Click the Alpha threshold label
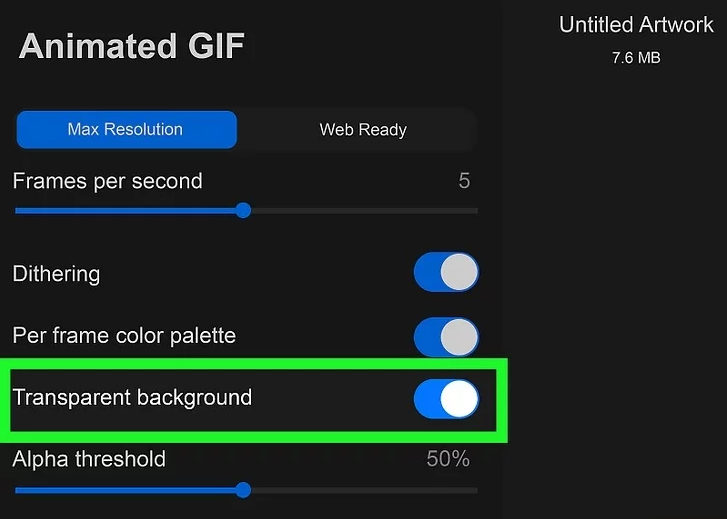727x519 pixels. 89,460
